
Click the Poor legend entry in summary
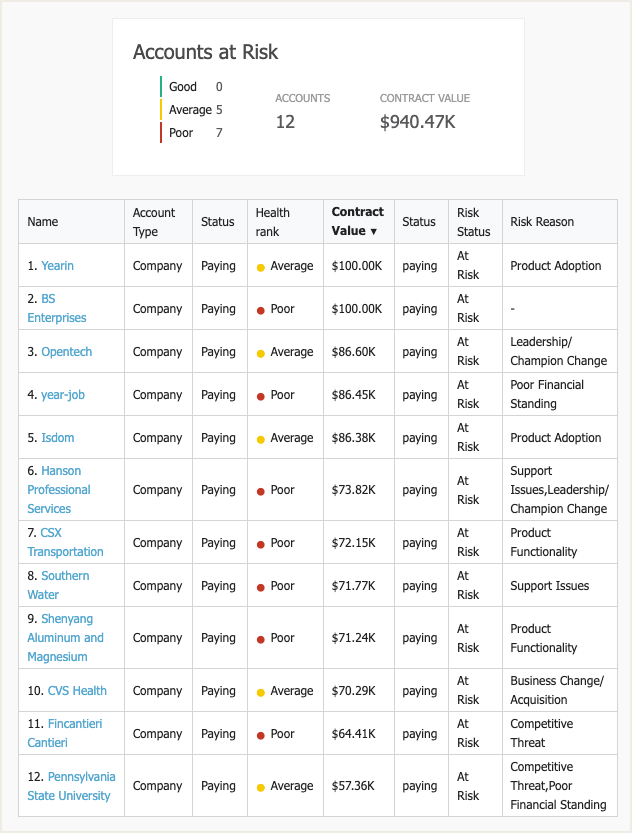point(181,133)
